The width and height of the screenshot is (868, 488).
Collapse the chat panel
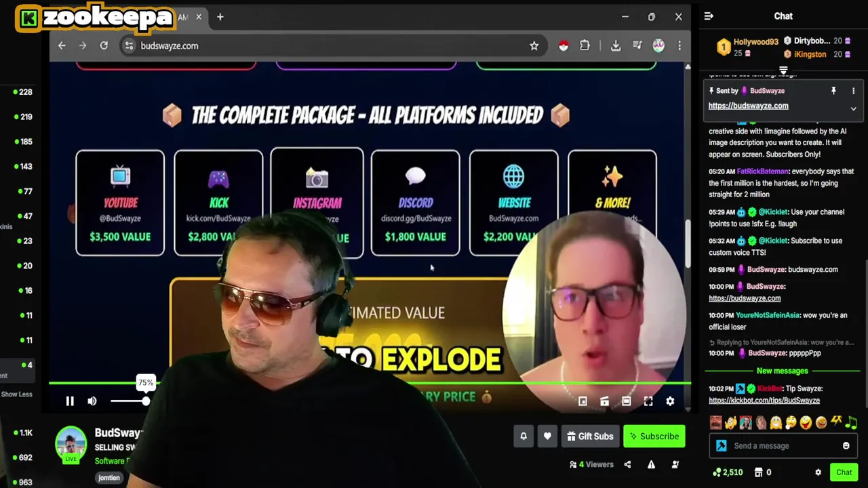point(709,16)
